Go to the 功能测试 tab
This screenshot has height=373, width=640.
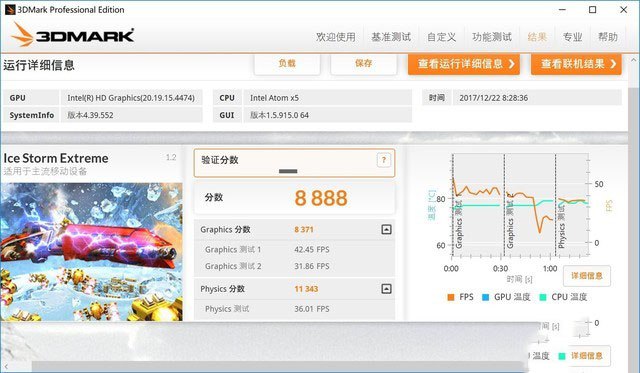[x=491, y=37]
